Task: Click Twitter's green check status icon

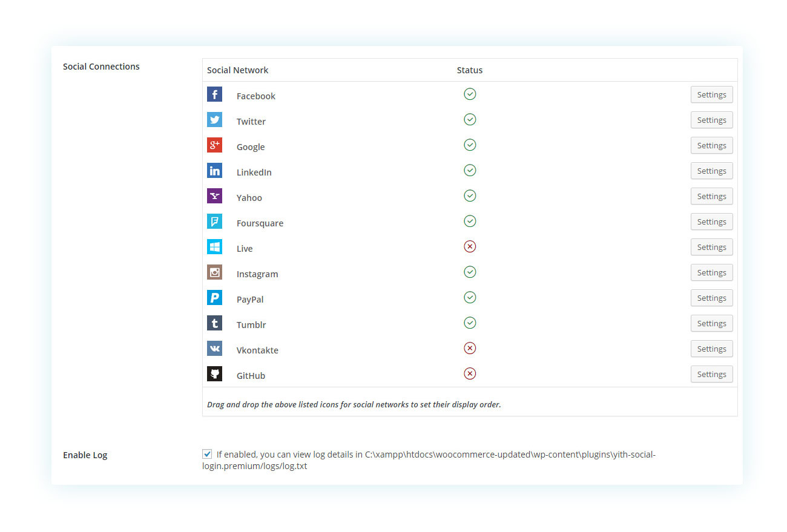Action: 470,119
